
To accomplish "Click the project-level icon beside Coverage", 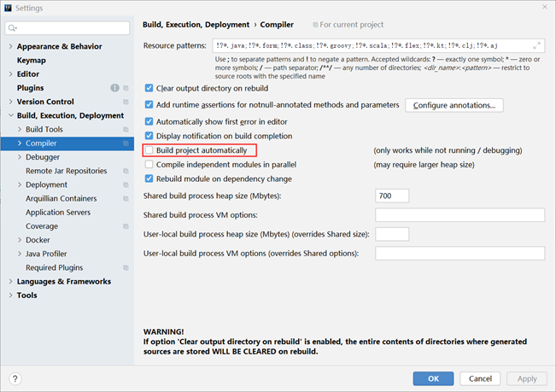I will click(x=126, y=226).
